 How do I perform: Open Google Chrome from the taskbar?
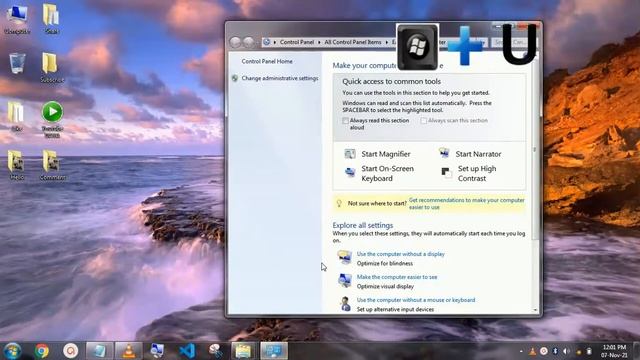(42, 351)
